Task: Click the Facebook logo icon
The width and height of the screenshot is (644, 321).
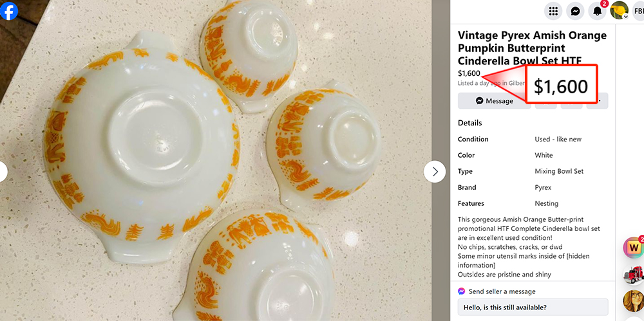Action: (10, 11)
